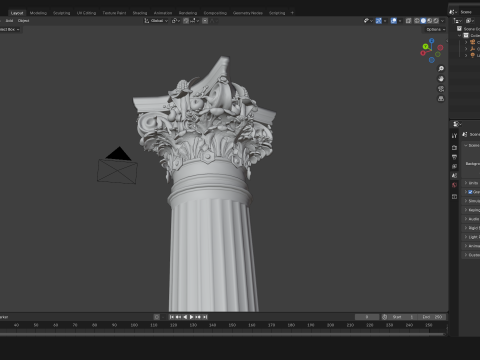Image resolution: width=480 pixels, height=360 pixels.
Task: Toggle the snap magnet button
Action: (186, 21)
